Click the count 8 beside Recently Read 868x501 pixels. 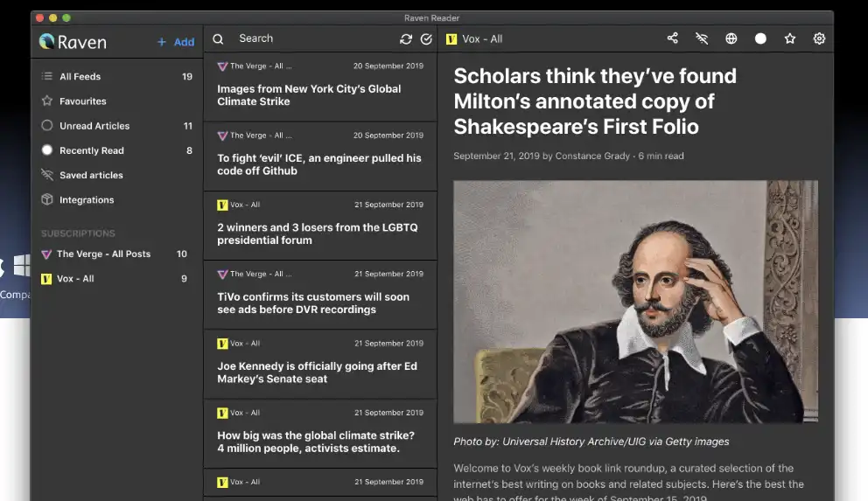coord(189,150)
